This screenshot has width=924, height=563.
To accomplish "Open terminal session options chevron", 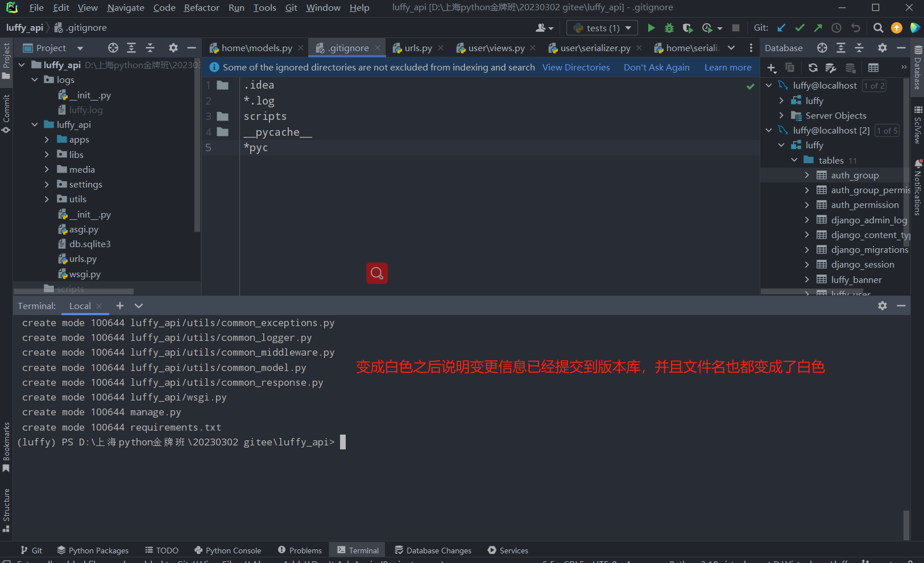I will [x=139, y=306].
